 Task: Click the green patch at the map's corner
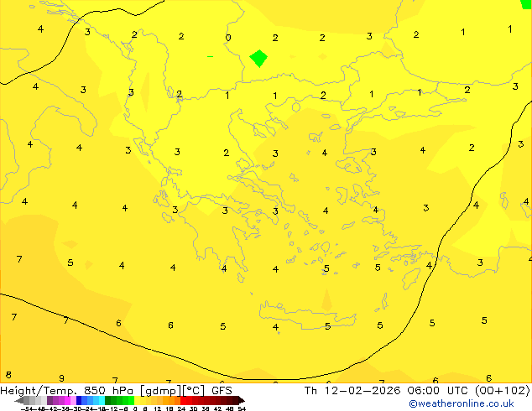pyautogui.click(x=526, y=4)
